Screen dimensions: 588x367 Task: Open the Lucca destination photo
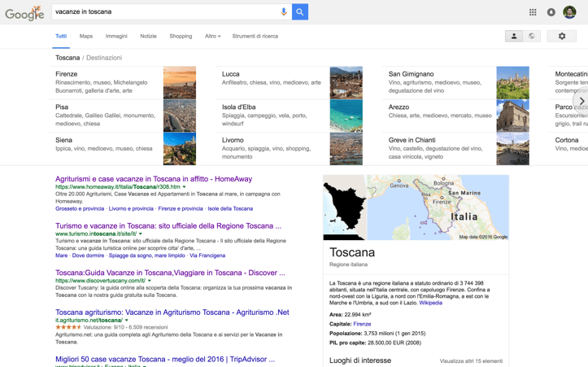pyautogui.click(x=346, y=82)
